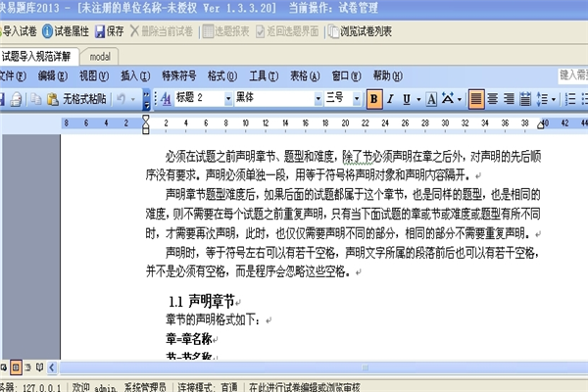This screenshot has width=588, height=392.
Task: Open the 格式(O) menu
Action: coord(222,76)
